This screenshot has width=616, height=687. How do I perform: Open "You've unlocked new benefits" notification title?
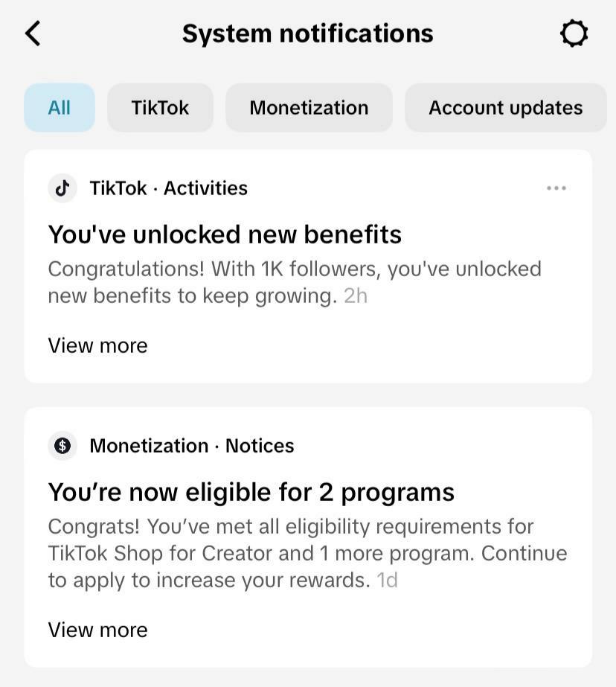coord(225,234)
